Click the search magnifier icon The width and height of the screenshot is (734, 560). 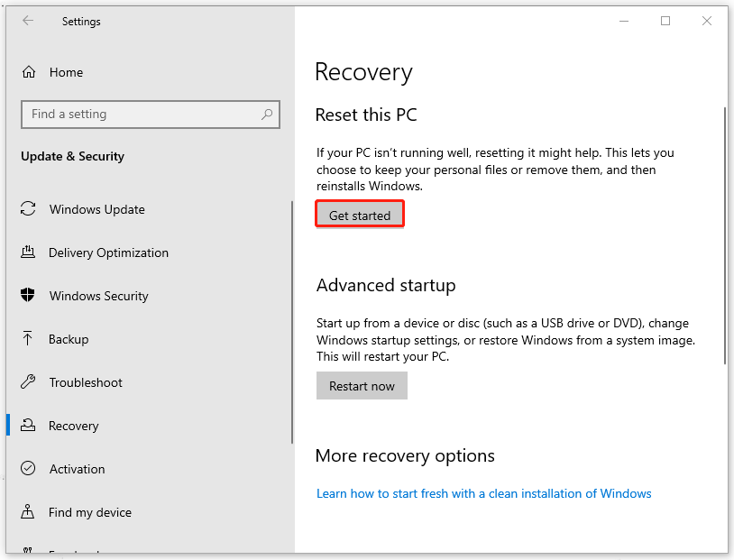[267, 115]
